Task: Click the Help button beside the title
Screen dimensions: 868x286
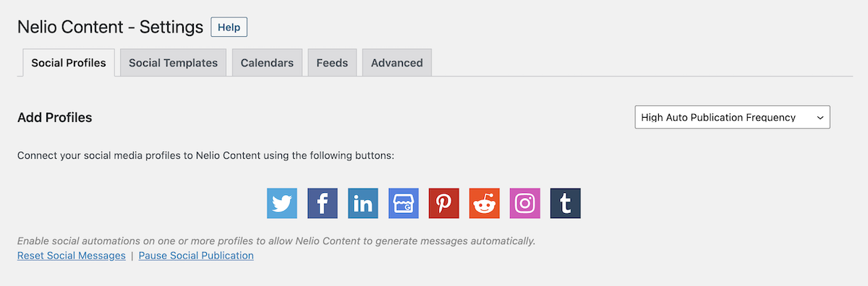Action: click(229, 27)
